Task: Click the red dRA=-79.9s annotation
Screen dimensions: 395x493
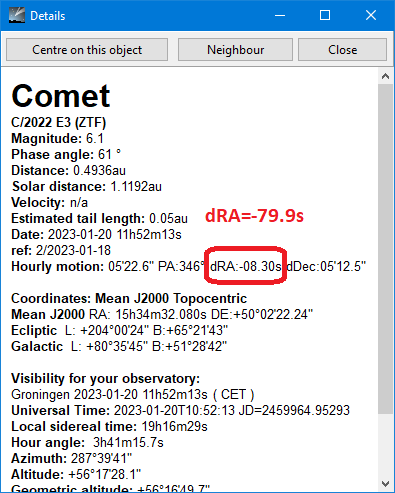Action: (254, 215)
